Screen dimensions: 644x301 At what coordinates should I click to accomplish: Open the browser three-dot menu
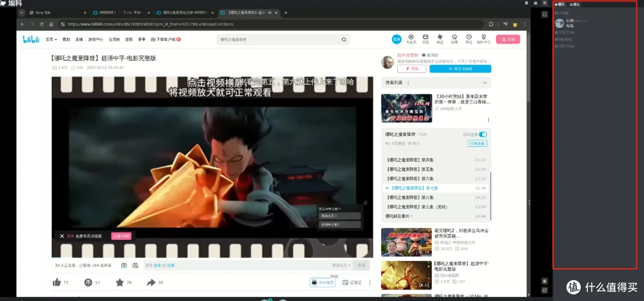click(525, 24)
